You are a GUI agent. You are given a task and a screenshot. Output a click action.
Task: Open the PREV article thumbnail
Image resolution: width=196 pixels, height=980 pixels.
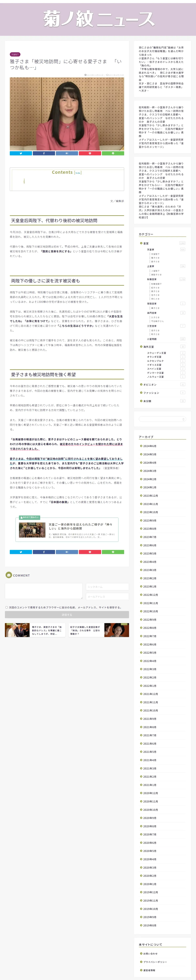[17, 630]
